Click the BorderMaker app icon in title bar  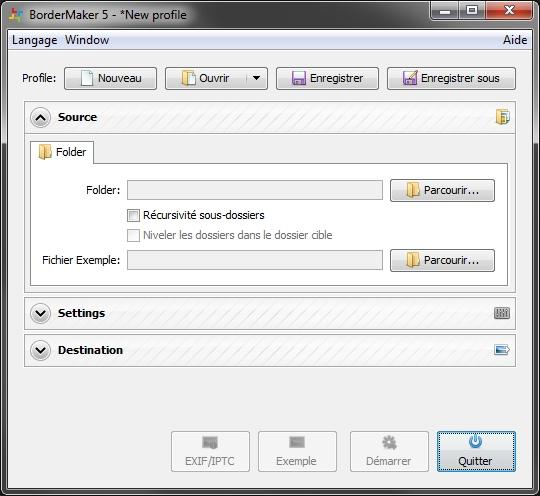(15, 15)
